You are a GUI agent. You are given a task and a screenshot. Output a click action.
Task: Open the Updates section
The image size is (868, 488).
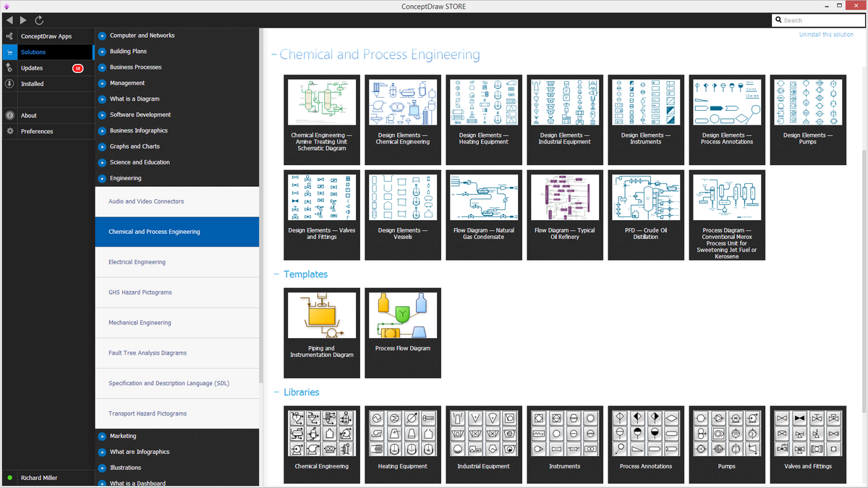[32, 68]
